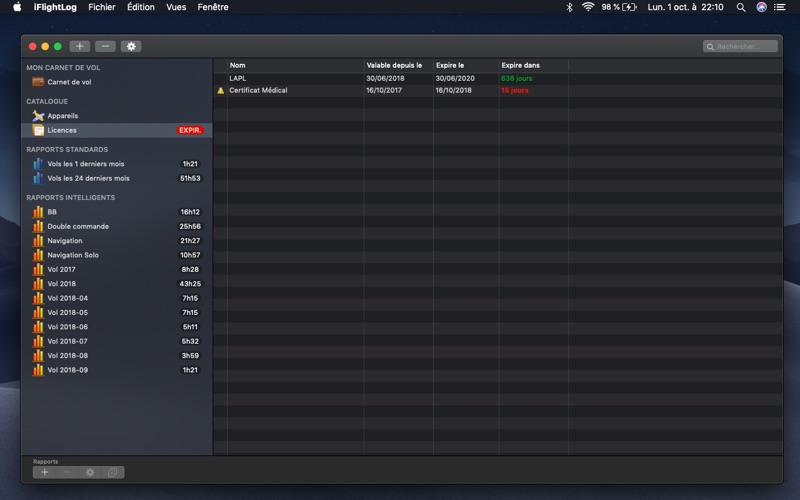800x500 pixels.
Task: Focus the Rechercher search field
Action: tap(740, 46)
